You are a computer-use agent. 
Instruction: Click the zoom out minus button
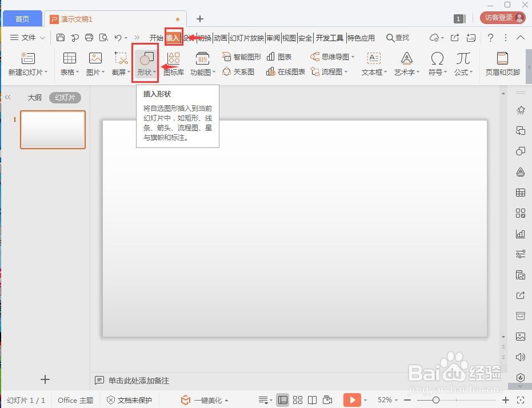(407, 400)
